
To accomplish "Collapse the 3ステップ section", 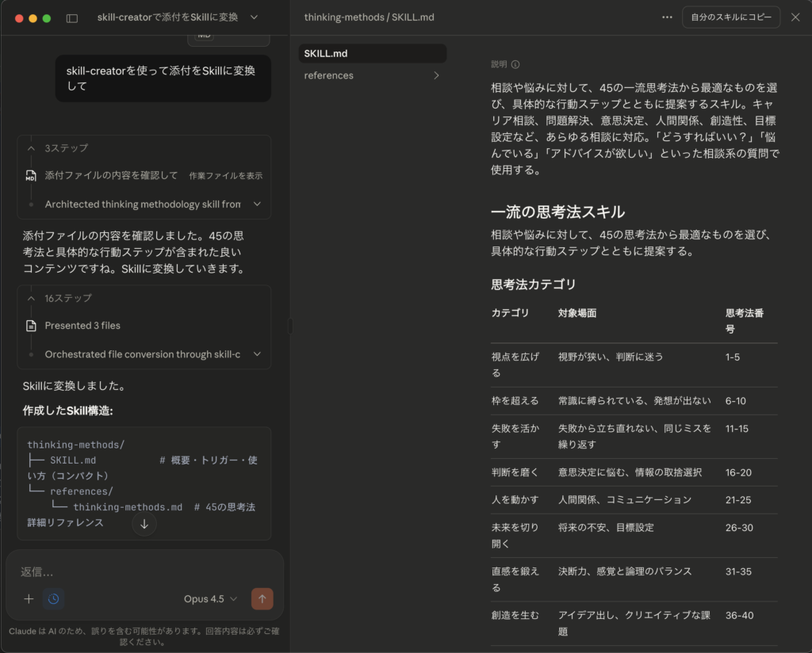I will [32, 148].
